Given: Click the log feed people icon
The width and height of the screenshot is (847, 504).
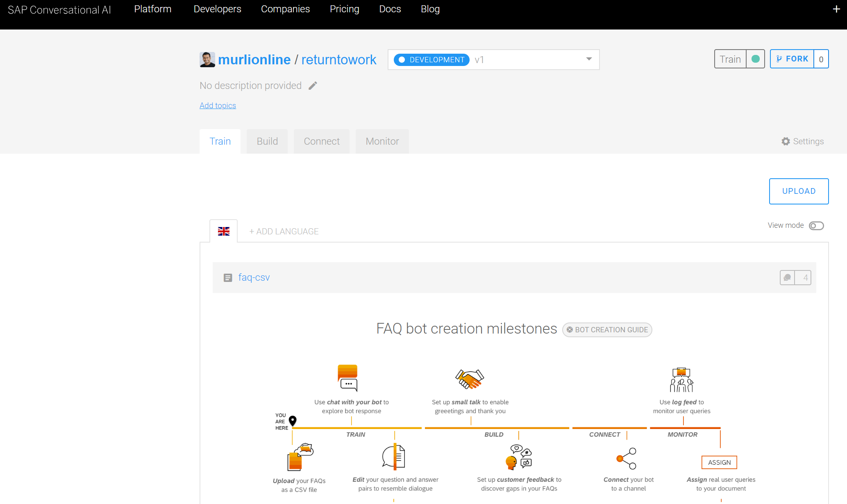Looking at the screenshot, I should (x=681, y=380).
